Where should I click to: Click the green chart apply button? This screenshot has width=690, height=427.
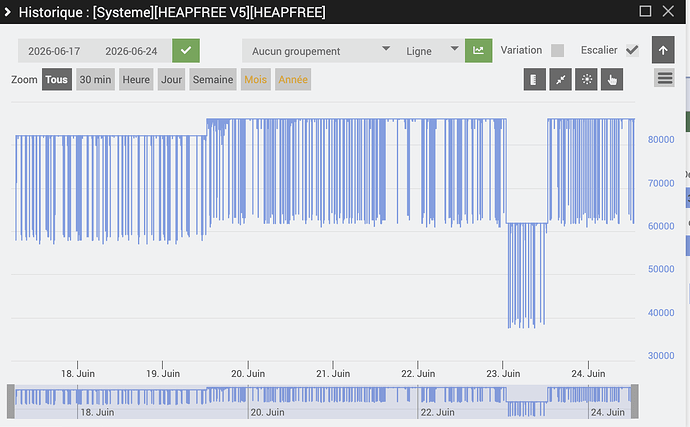coord(478,51)
